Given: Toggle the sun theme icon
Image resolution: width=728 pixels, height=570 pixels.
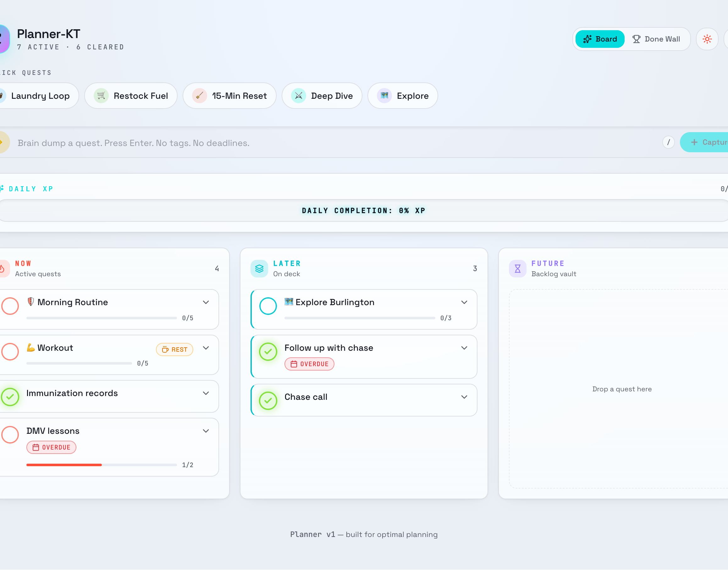Looking at the screenshot, I should pyautogui.click(x=707, y=39).
